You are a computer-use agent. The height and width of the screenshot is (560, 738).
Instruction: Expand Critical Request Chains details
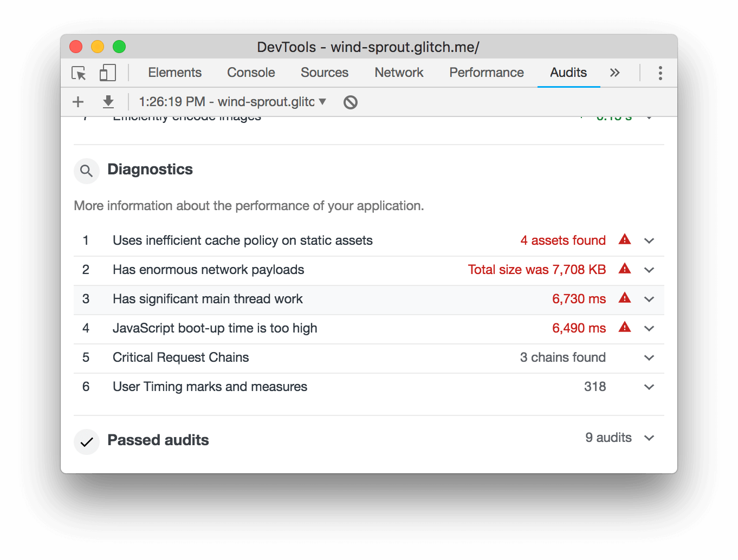(649, 357)
